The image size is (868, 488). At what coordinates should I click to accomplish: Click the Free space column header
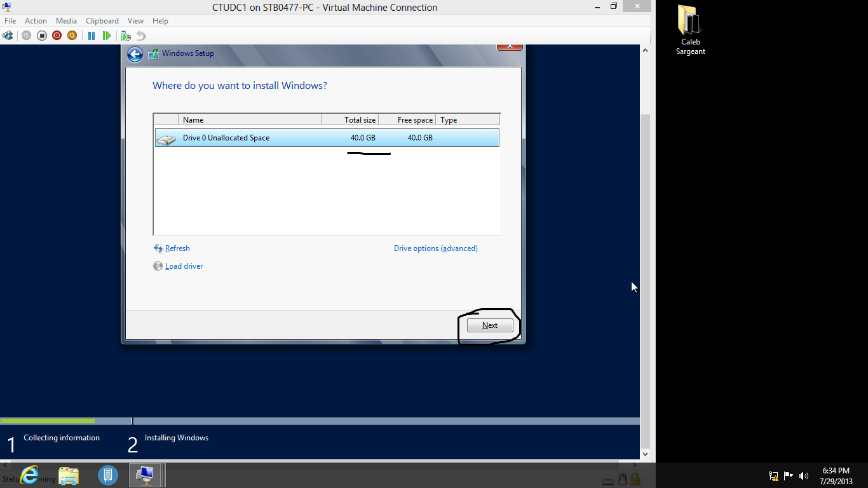point(407,120)
